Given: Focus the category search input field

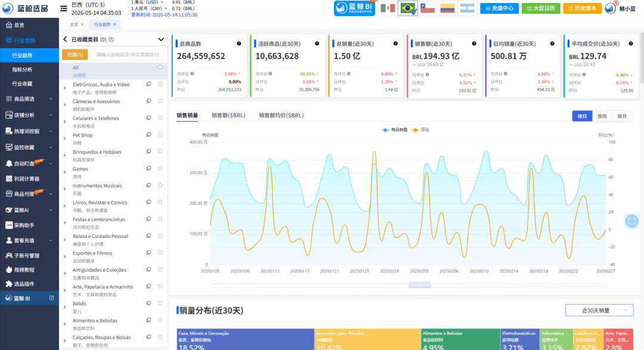Looking at the screenshot, I should point(128,55).
